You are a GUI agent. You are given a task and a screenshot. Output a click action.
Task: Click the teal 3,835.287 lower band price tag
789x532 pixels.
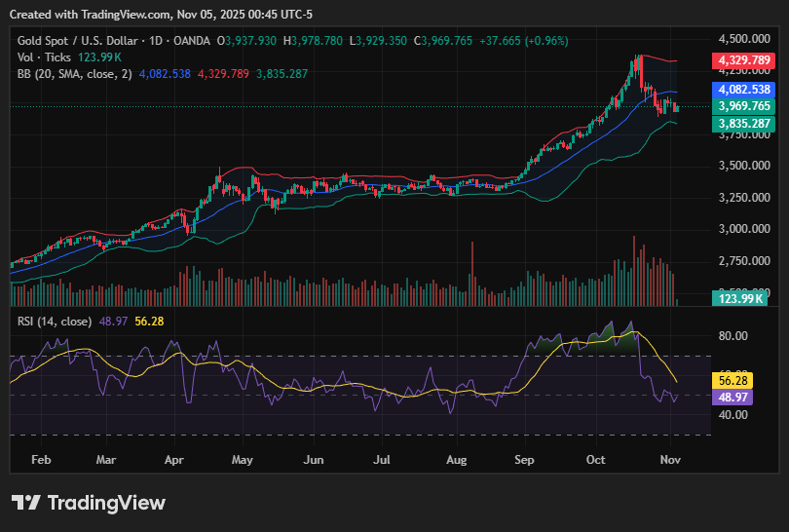[743, 124]
